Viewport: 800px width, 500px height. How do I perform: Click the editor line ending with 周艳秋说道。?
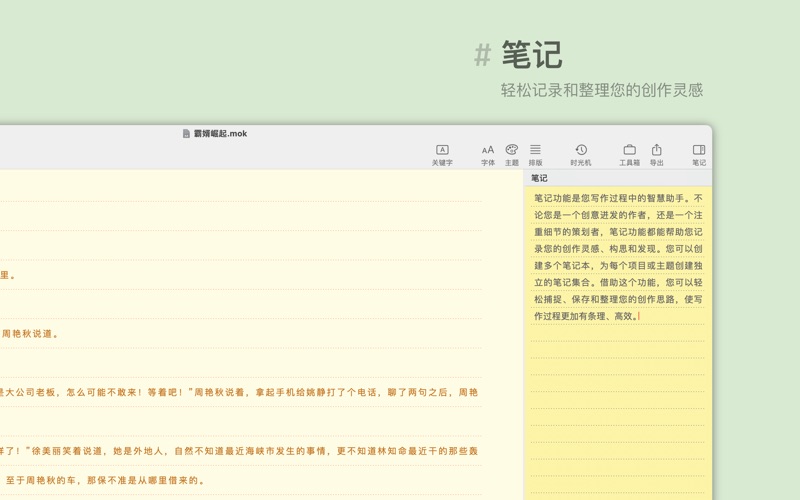pos(30,334)
